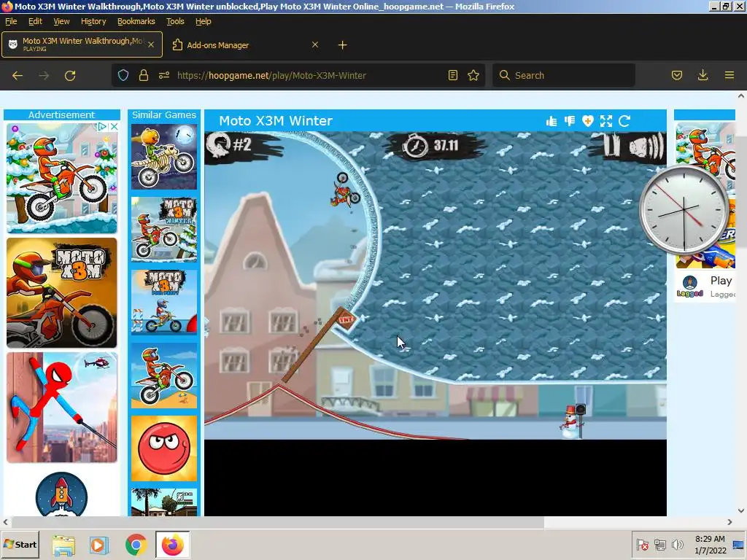Open the History menu
The width and height of the screenshot is (747, 560).
pos(93,21)
